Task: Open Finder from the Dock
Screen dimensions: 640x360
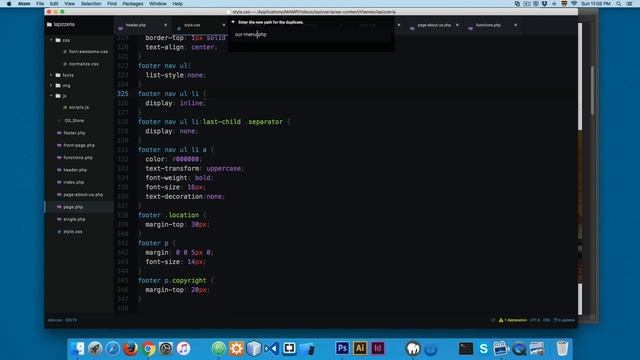Action: tap(77, 349)
